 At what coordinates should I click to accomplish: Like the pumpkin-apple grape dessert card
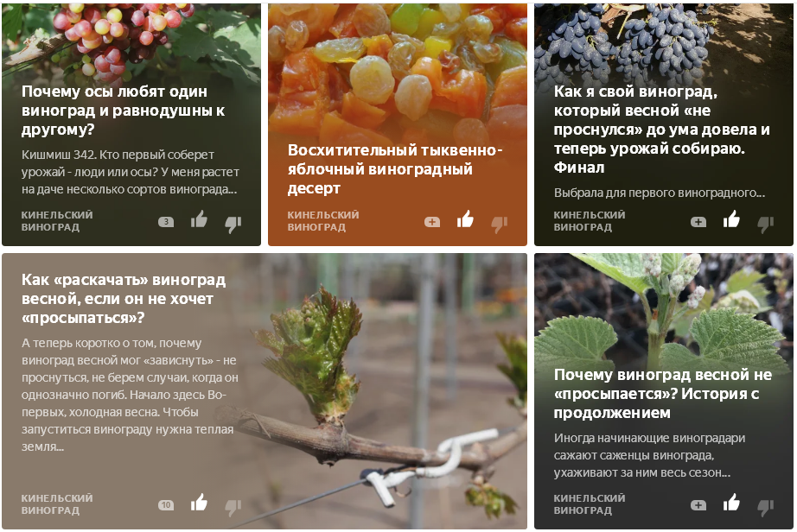pyautogui.click(x=465, y=220)
